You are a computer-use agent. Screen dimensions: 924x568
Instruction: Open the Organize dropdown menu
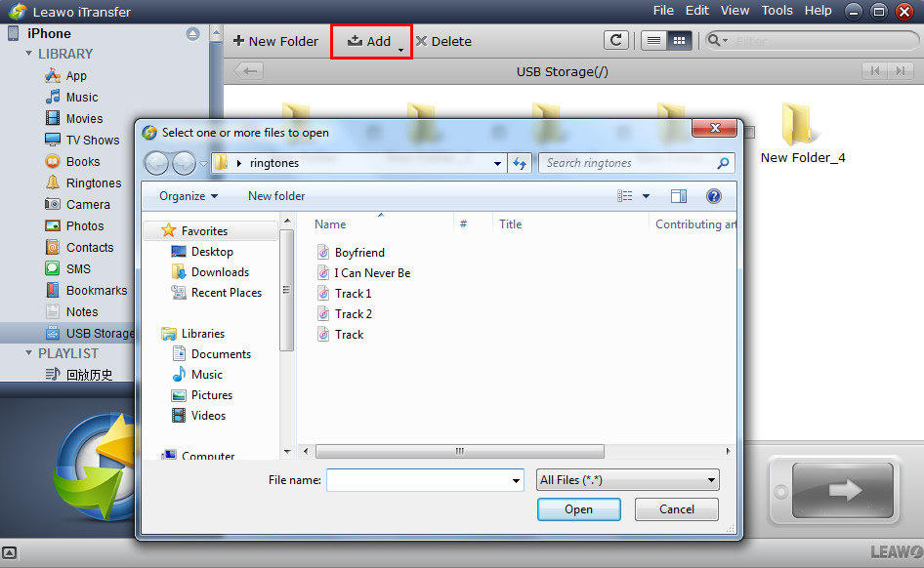(x=189, y=196)
